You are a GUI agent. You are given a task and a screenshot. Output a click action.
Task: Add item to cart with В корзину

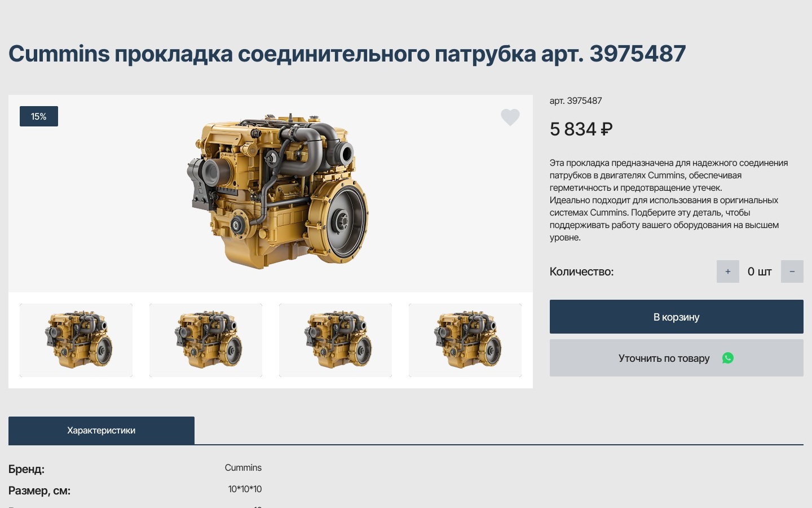pyautogui.click(x=676, y=317)
